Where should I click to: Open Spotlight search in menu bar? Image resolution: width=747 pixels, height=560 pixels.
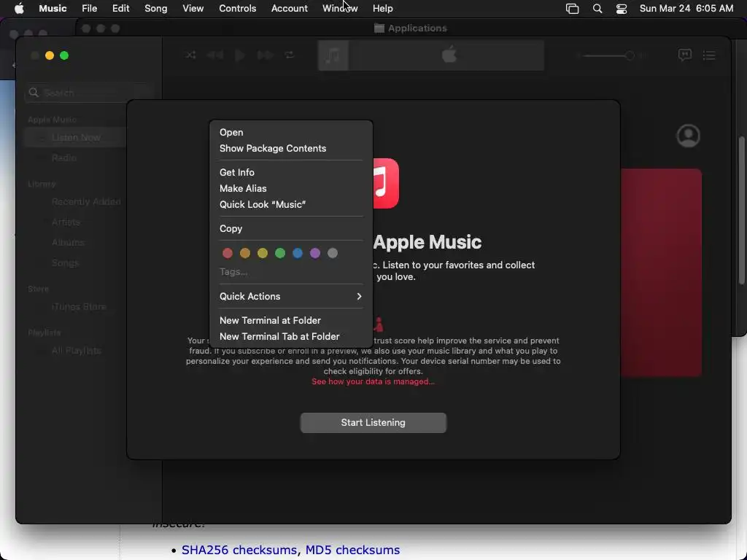click(x=597, y=8)
